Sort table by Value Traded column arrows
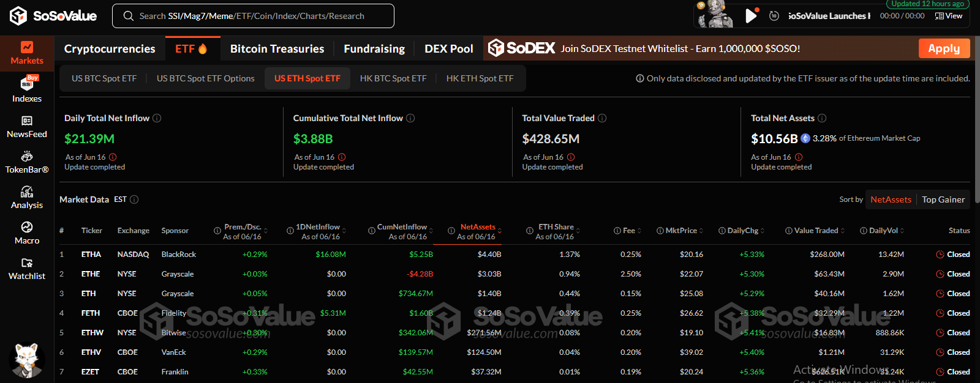This screenshot has height=383, width=980. [x=843, y=231]
